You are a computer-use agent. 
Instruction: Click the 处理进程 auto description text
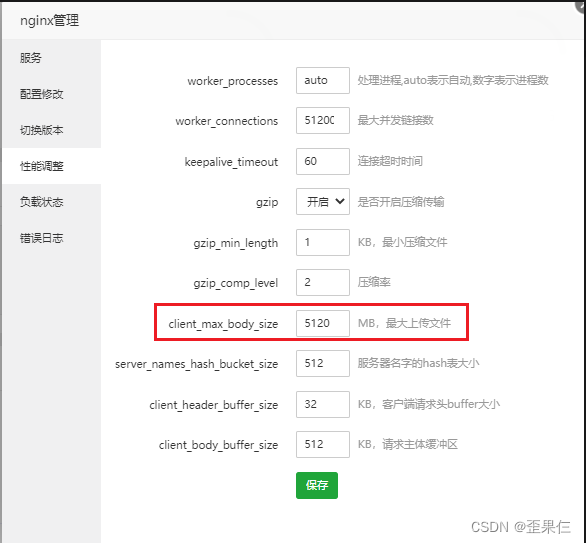coord(453,80)
